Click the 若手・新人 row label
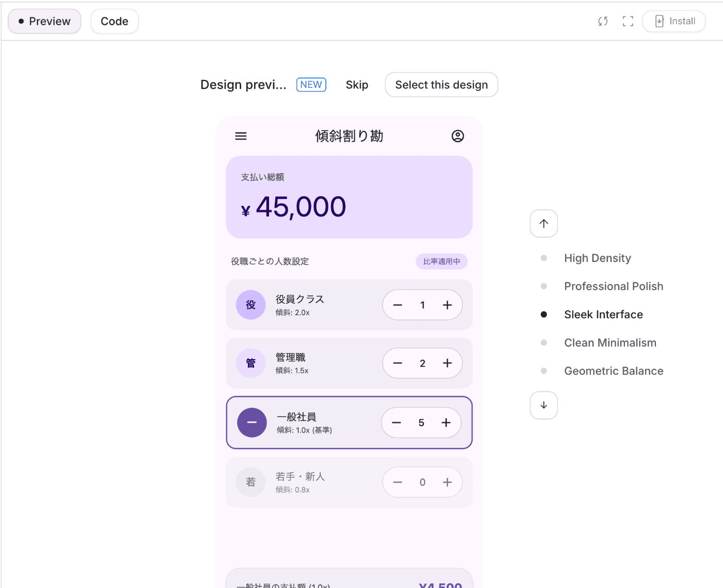 coord(300,476)
